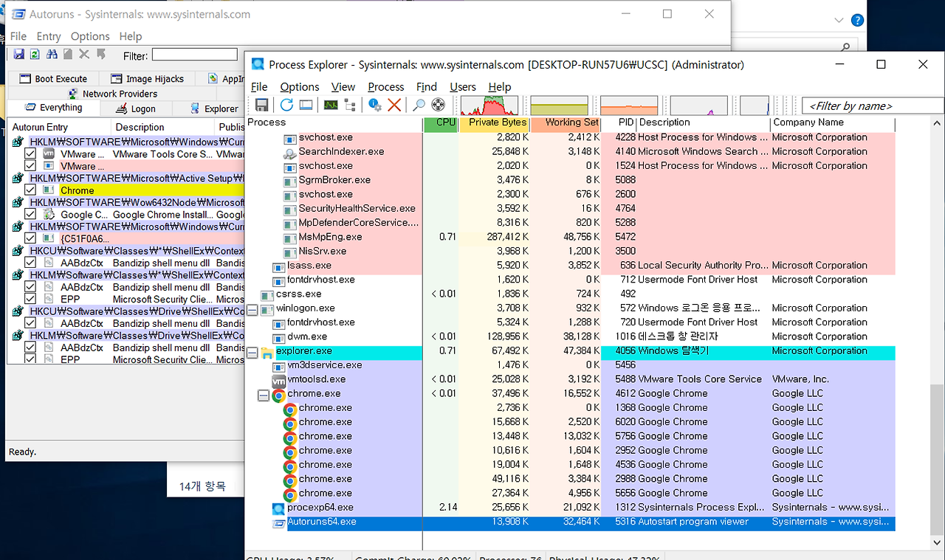This screenshot has width=945, height=560.
Task: Sort by CPU column header
Action: (441, 122)
